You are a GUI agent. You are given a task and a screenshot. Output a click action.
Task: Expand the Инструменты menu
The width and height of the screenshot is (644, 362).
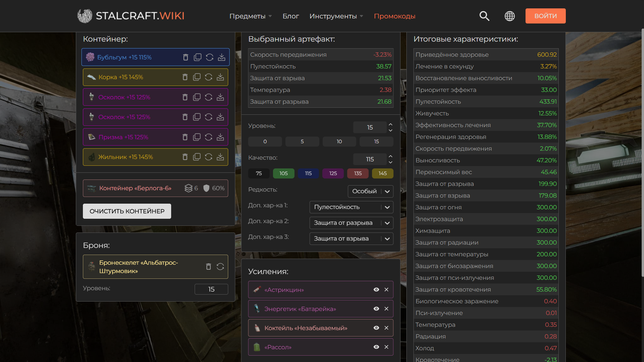[336, 16]
